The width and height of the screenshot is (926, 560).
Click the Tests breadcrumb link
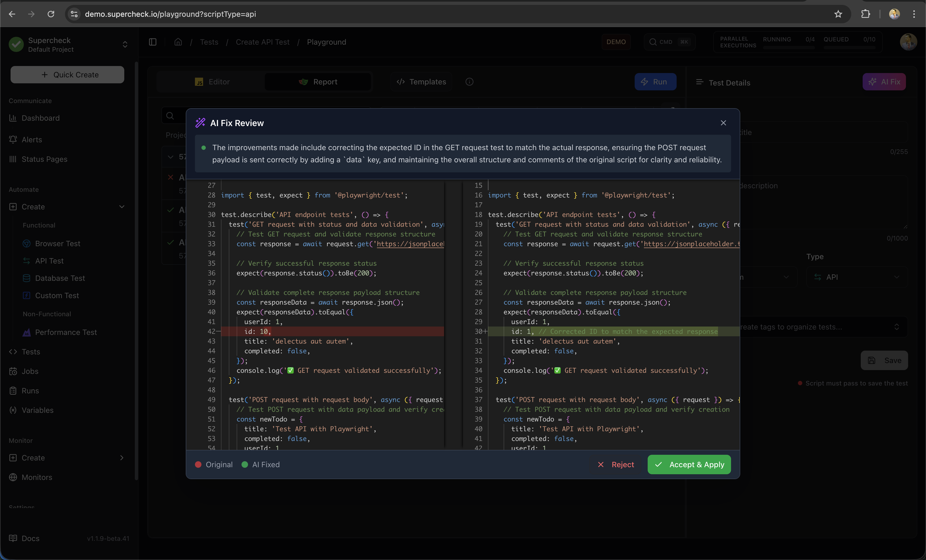pyautogui.click(x=209, y=42)
